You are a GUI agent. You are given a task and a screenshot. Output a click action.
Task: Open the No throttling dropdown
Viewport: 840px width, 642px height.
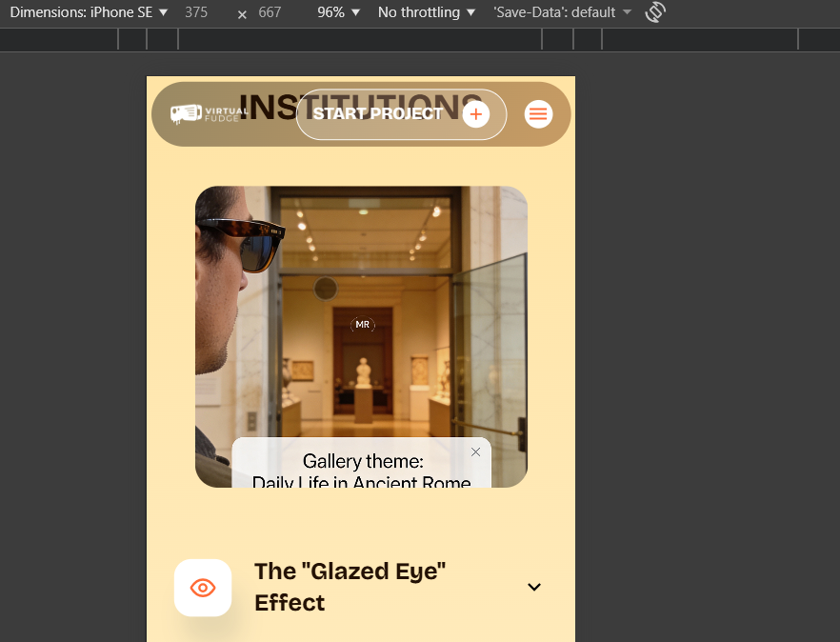pos(427,12)
